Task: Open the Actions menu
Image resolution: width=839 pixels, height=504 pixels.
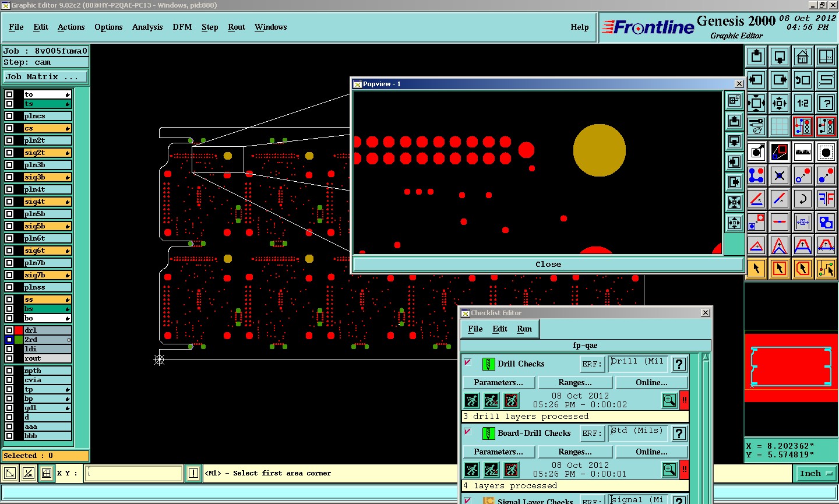Action: (71, 27)
